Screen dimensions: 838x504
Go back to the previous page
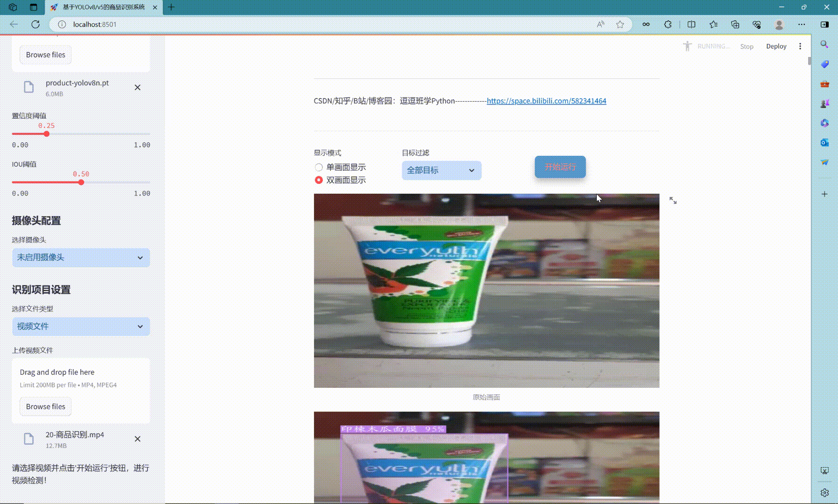14,24
